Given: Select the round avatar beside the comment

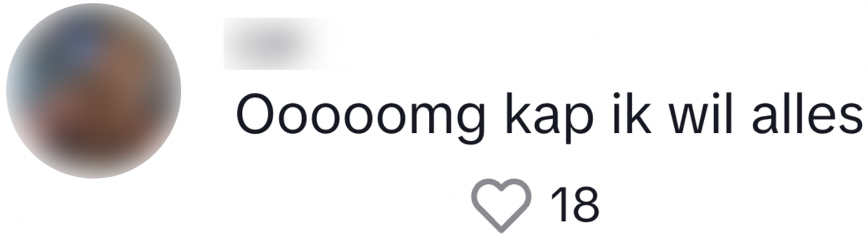Looking at the screenshot, I should tap(94, 91).
